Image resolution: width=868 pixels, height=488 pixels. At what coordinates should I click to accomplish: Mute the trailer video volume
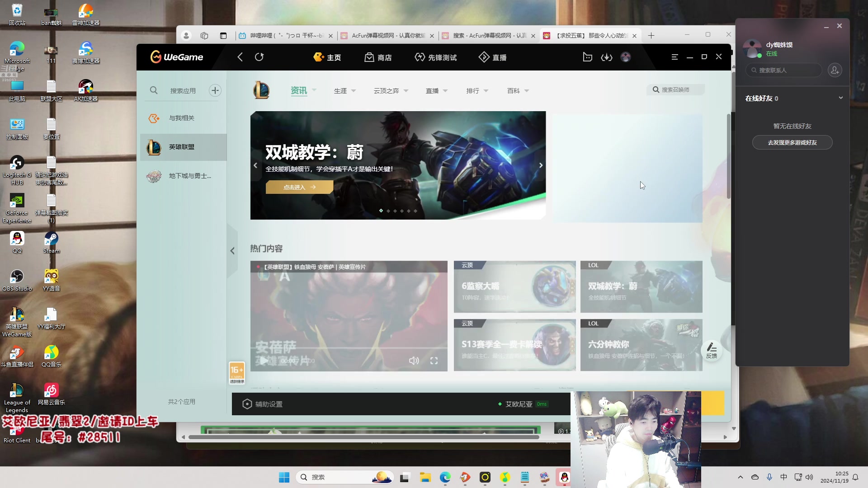[414, 361]
